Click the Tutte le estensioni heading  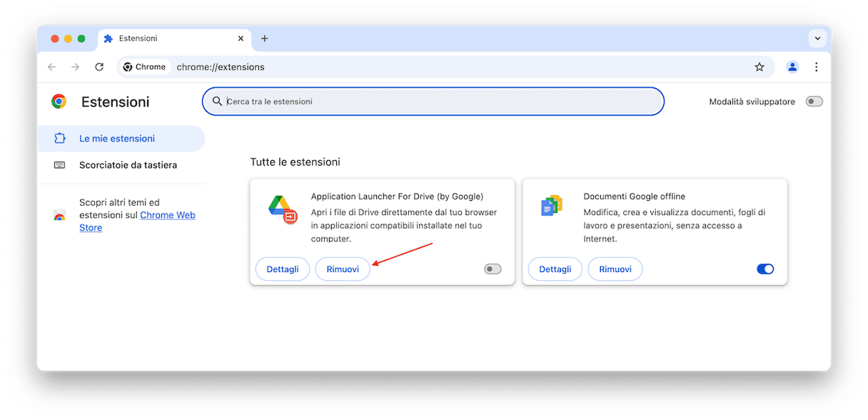[296, 162]
